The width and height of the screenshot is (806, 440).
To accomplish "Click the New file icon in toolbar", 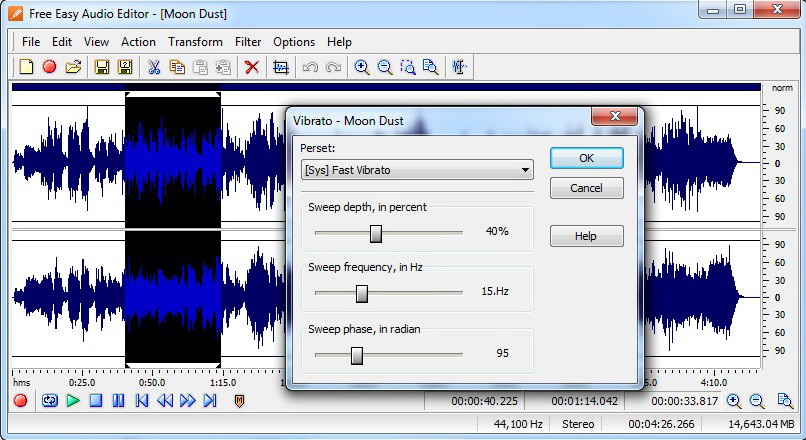I will [27, 67].
